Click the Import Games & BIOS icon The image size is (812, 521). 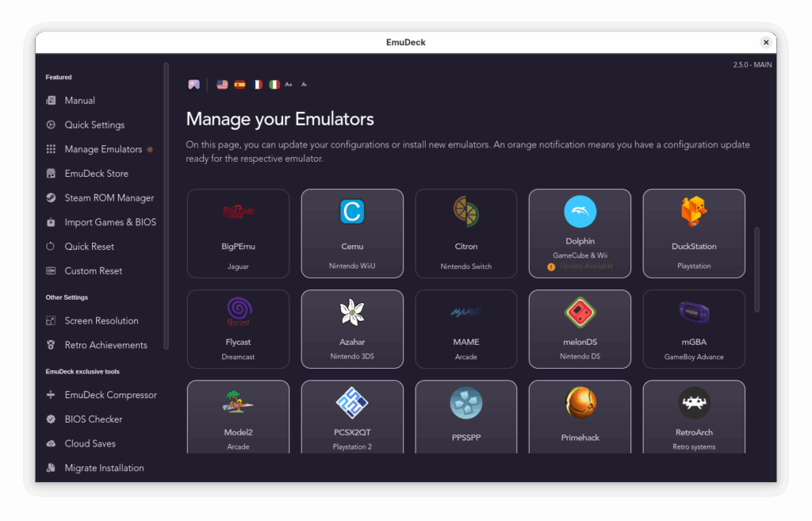pyautogui.click(x=51, y=222)
